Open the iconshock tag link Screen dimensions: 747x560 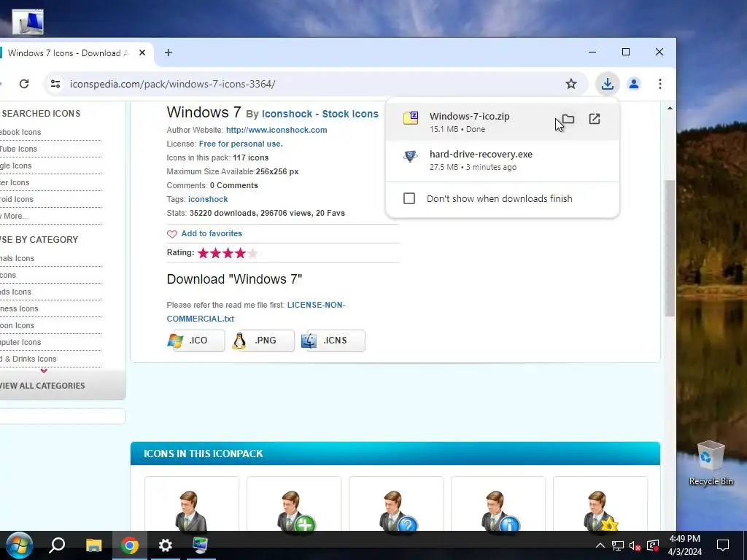click(x=208, y=199)
